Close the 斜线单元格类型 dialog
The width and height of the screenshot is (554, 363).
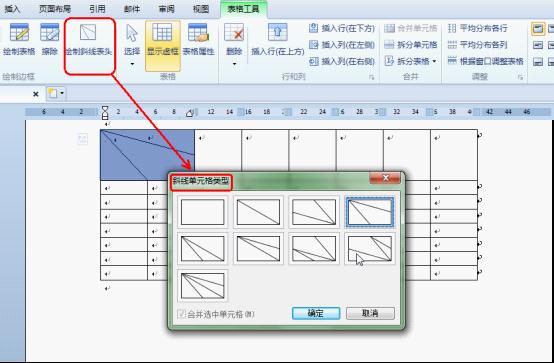coord(385,178)
